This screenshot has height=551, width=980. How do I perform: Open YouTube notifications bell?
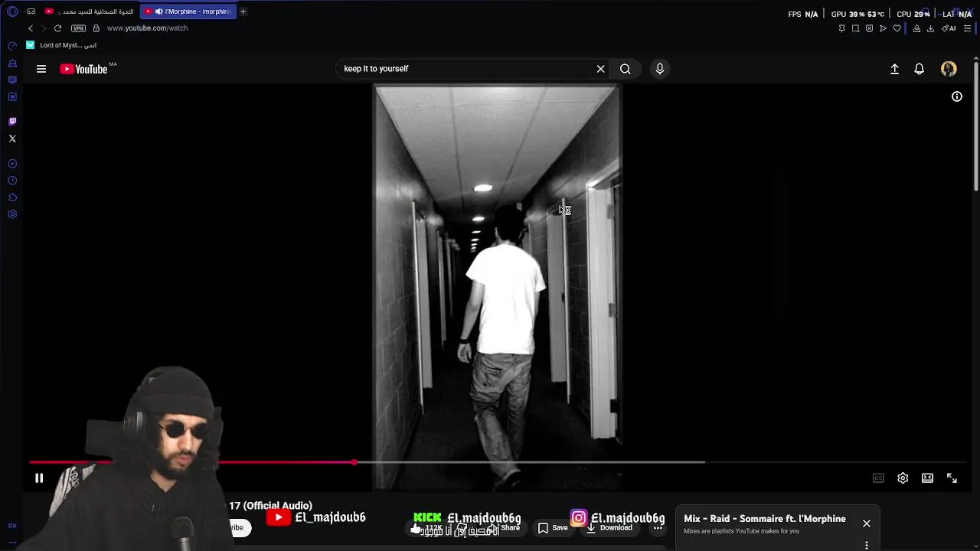(920, 69)
